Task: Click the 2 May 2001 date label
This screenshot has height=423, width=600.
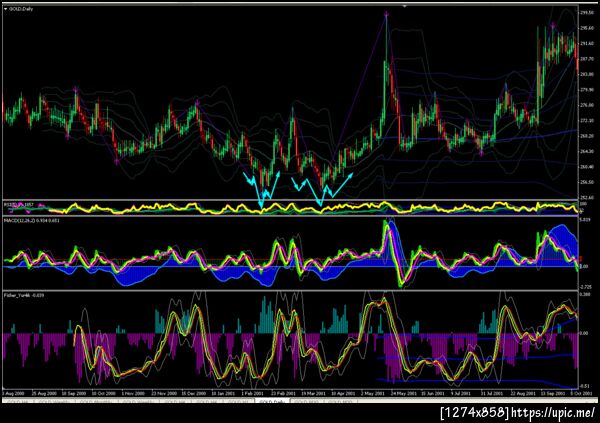Action: pyautogui.click(x=372, y=393)
